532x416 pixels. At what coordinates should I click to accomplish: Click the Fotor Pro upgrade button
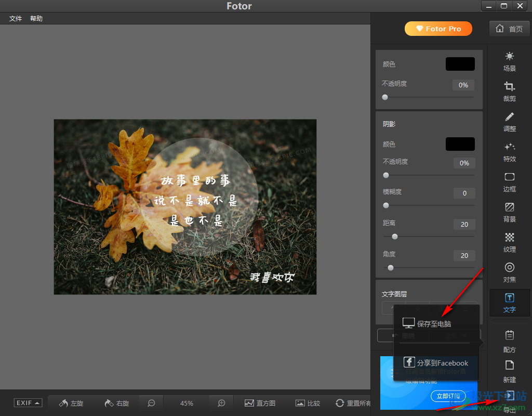[438, 29]
